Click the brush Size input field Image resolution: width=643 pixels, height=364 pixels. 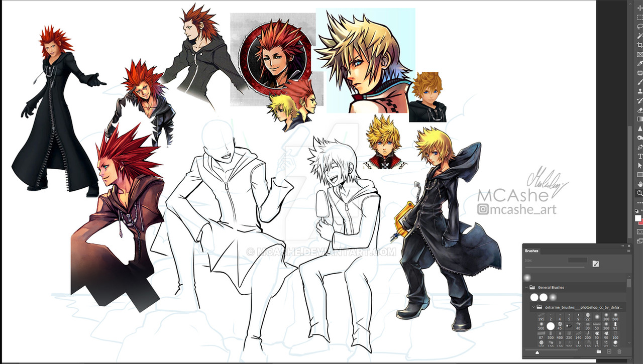578,260
